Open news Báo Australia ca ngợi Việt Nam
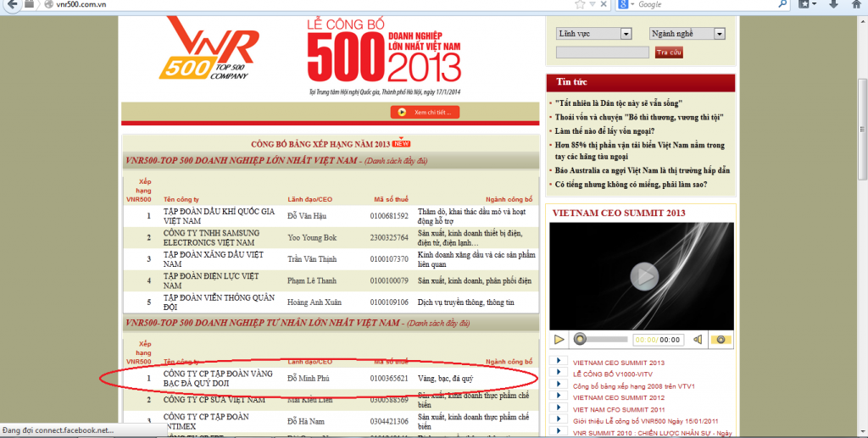868x438 pixels. (643, 171)
